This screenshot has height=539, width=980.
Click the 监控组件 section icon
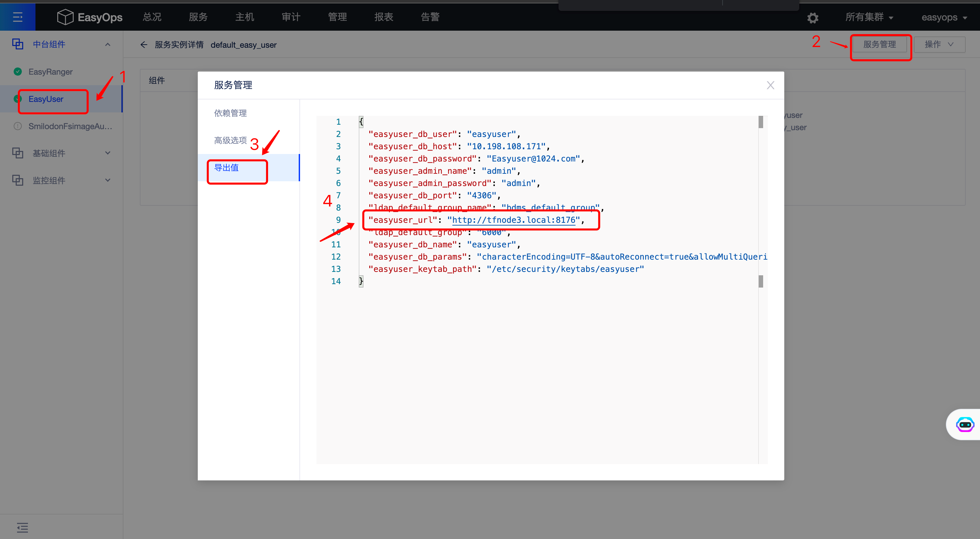coord(18,180)
